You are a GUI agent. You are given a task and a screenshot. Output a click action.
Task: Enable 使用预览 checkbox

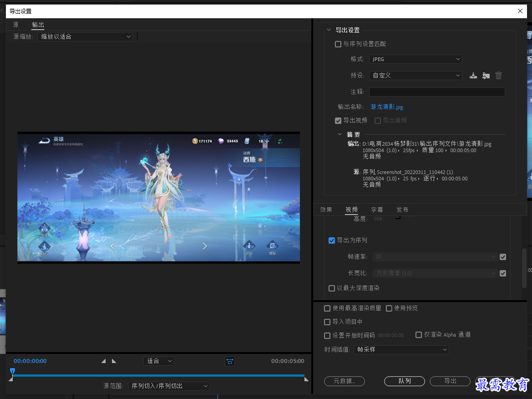[x=389, y=308]
